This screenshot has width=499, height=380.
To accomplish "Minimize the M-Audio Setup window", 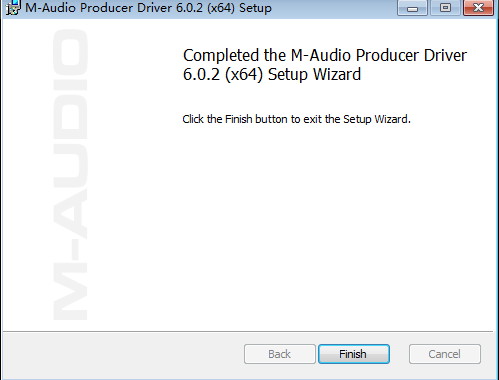I will click(412, 7).
